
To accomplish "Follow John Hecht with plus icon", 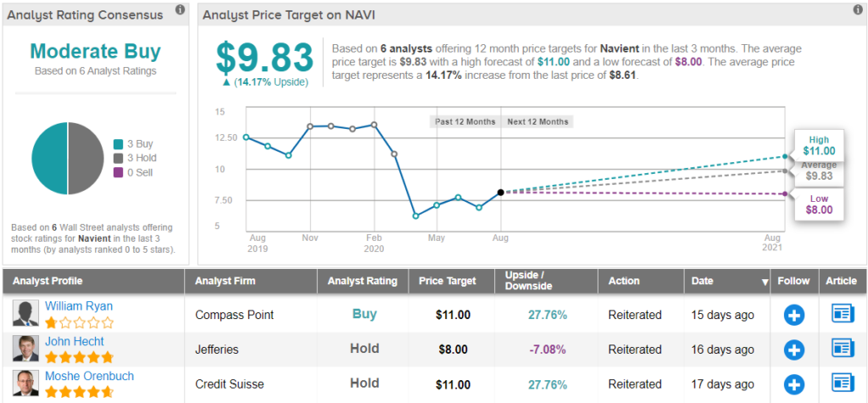I will point(793,350).
